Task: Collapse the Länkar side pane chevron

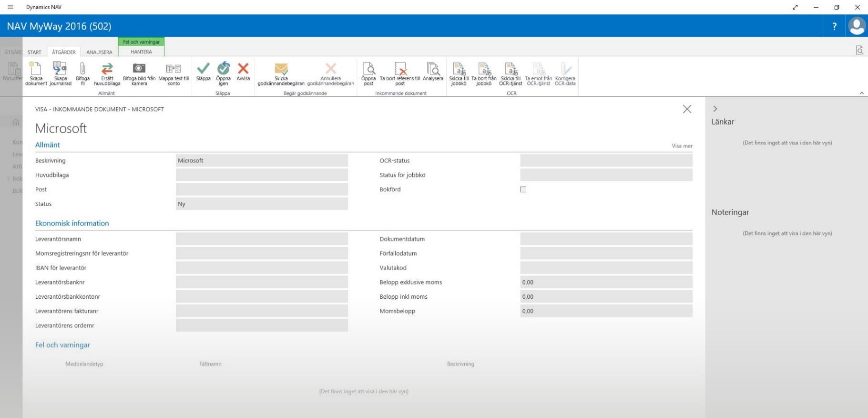Action: pos(715,109)
